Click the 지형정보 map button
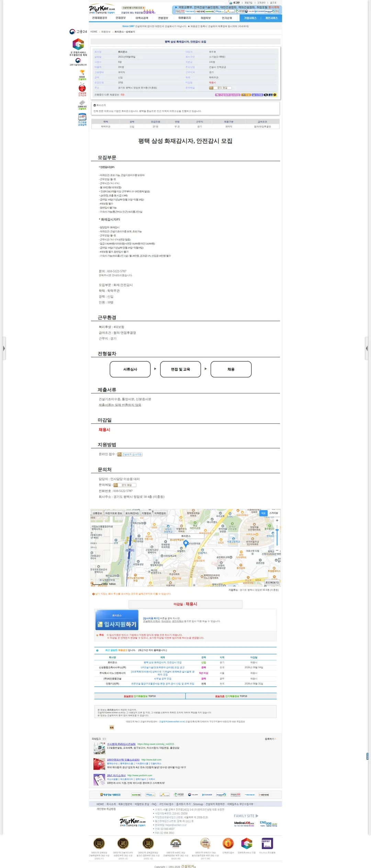 click(146, 513)
